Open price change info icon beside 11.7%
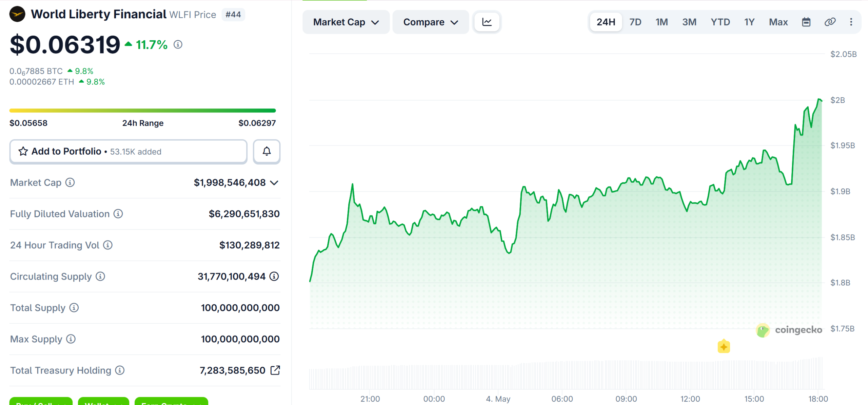Viewport: 868px width, 405px height. [x=178, y=44]
